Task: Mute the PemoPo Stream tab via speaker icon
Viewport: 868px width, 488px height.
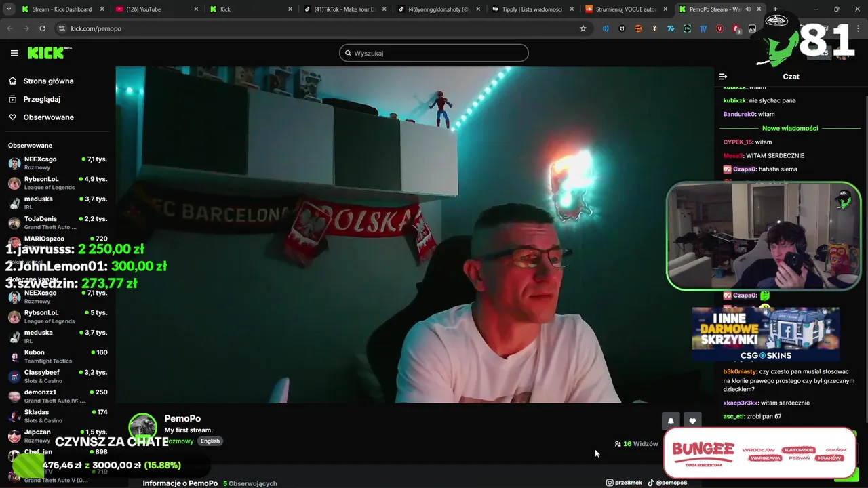Action: [x=748, y=9]
